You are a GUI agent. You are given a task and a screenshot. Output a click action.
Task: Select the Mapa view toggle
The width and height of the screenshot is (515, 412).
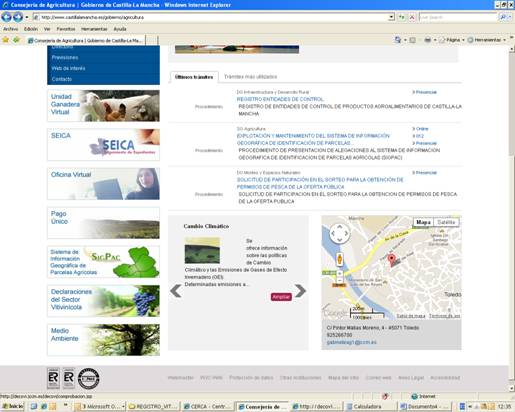[423, 222]
